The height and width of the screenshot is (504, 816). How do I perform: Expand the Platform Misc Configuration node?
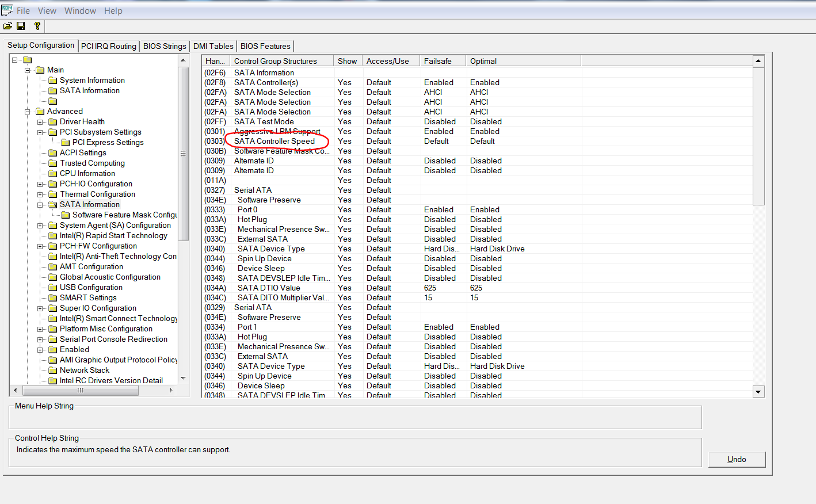40,329
